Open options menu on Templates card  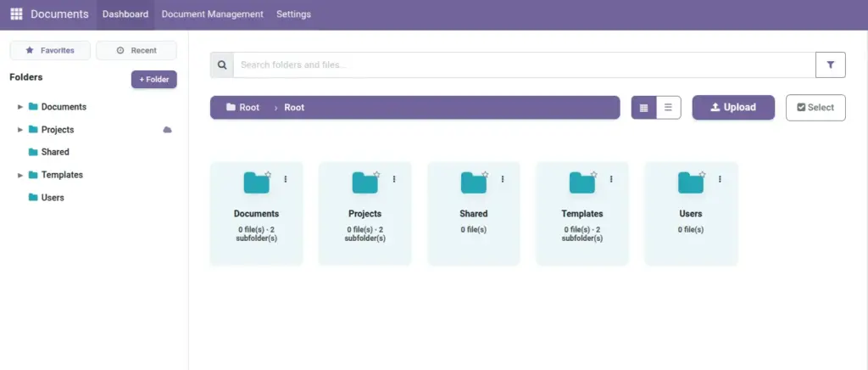611,179
